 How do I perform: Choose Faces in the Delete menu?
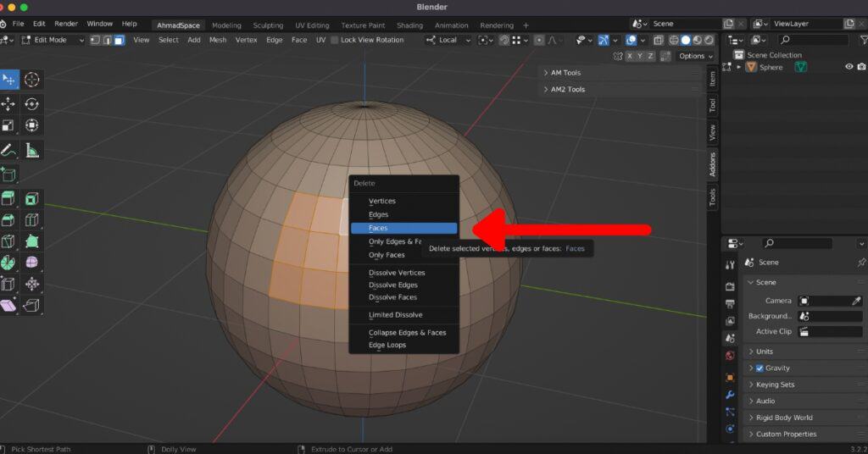pos(404,229)
